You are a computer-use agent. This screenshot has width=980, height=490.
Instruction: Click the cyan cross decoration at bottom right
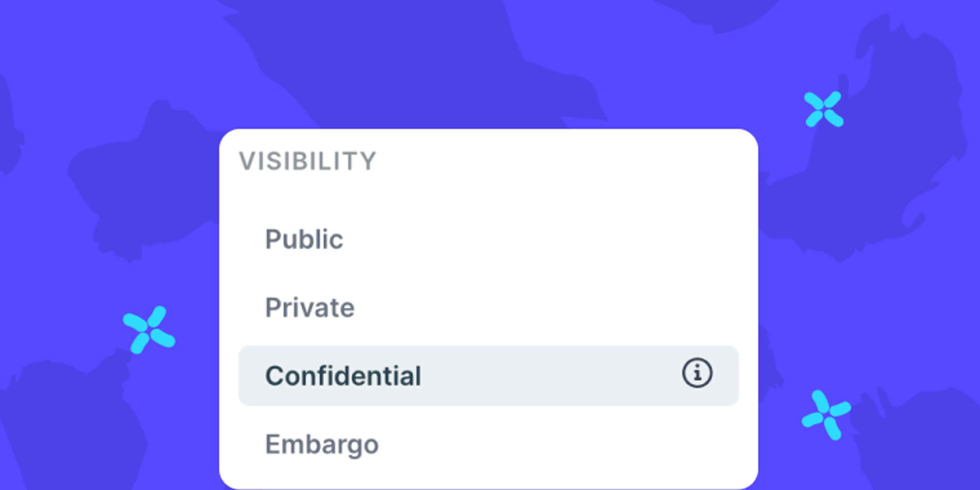(826, 415)
